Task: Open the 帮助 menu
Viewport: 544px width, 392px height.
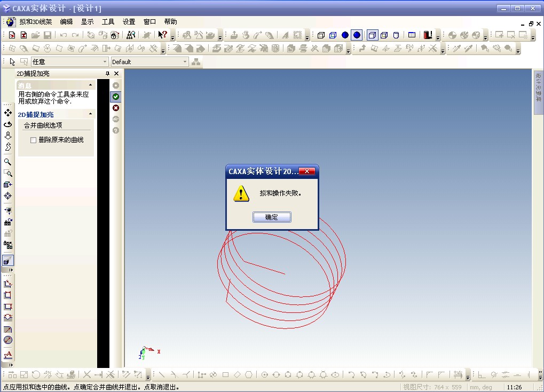Action: [170, 21]
